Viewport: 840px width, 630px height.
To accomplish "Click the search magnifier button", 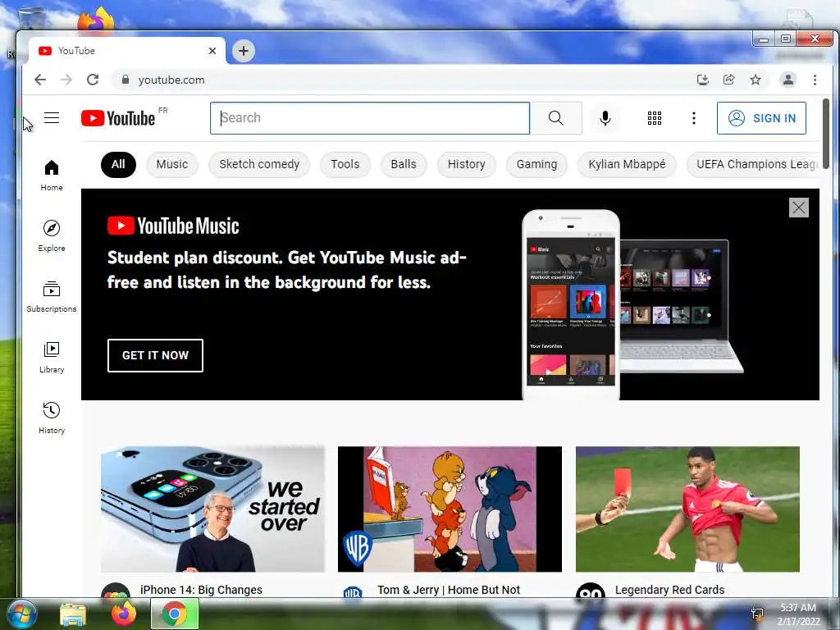I will click(x=556, y=118).
